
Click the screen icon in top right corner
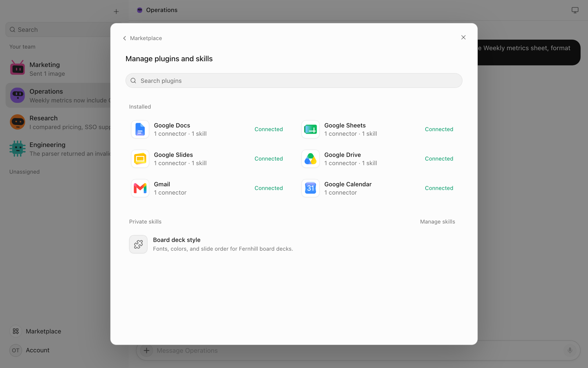click(x=575, y=10)
